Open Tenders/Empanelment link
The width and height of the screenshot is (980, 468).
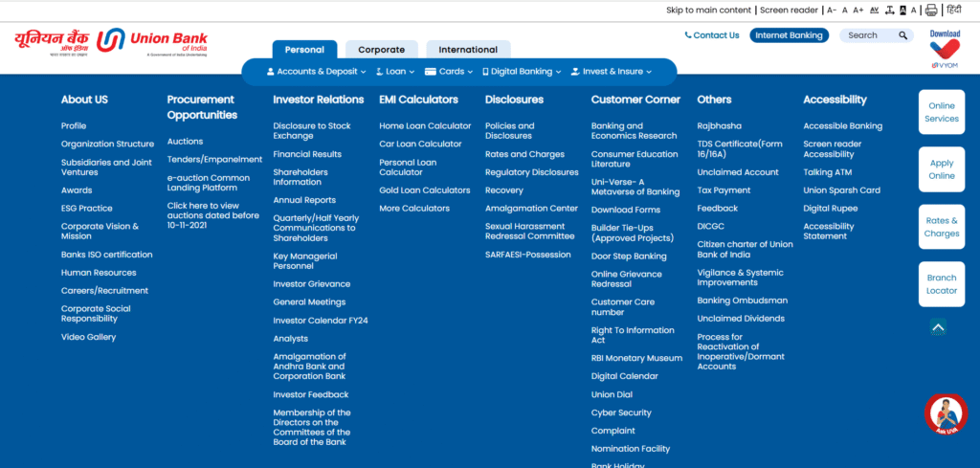coord(214,160)
